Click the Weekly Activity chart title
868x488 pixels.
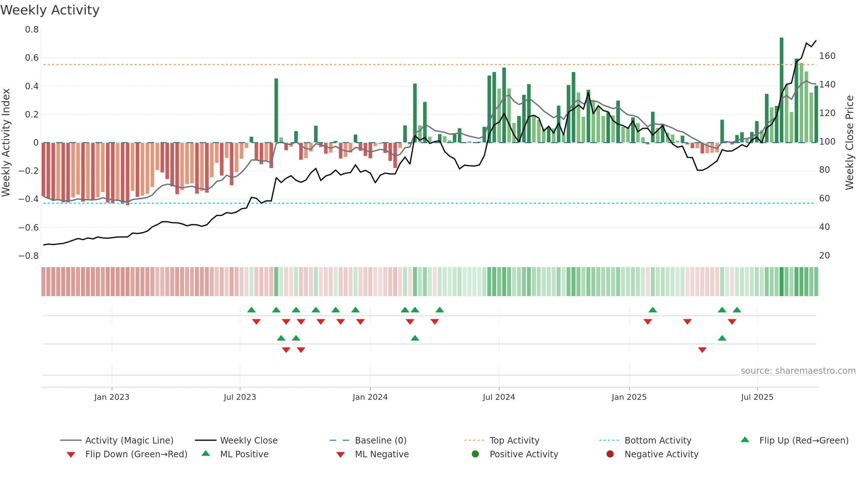pyautogui.click(x=50, y=10)
